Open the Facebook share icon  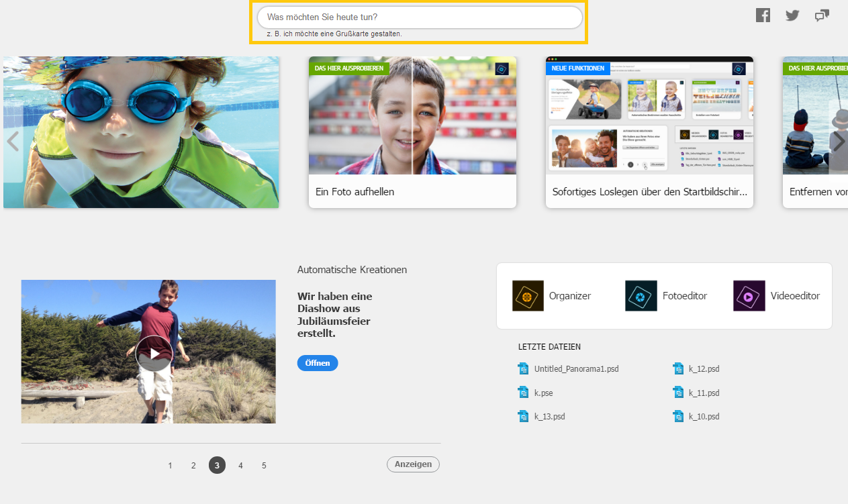pos(763,15)
